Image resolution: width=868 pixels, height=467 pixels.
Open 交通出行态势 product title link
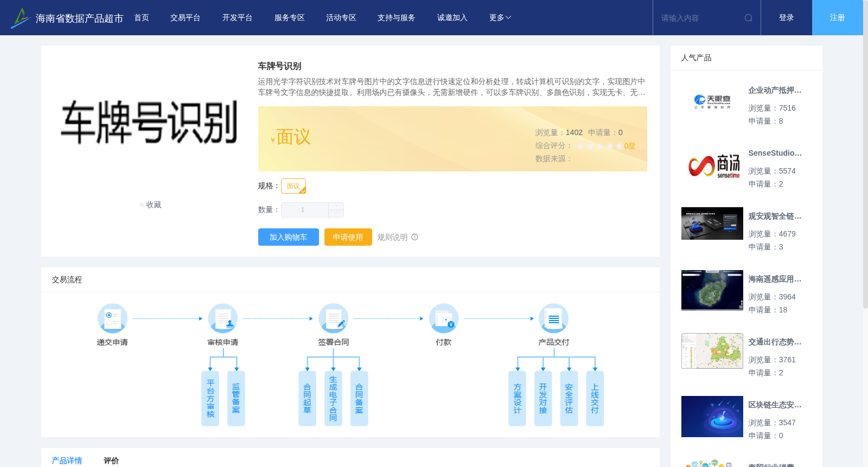(x=775, y=342)
